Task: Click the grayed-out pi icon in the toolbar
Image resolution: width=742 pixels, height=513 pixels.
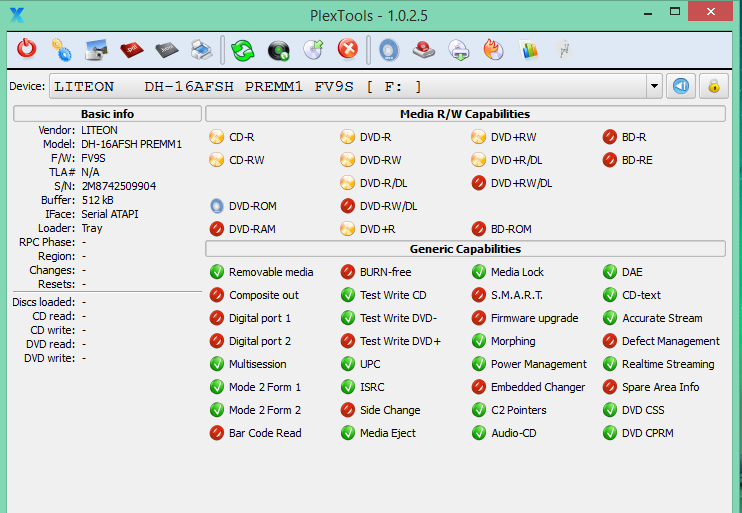Action: [x=564, y=50]
